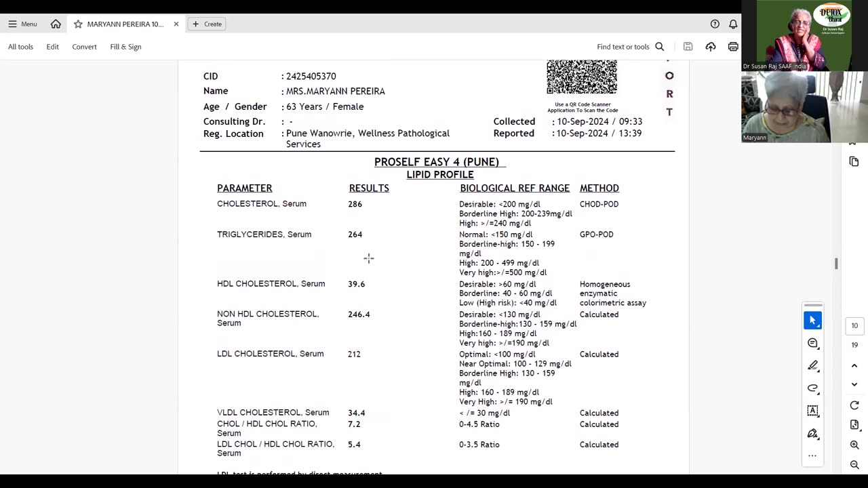
Task: Click the QR code image on report
Action: [582, 77]
